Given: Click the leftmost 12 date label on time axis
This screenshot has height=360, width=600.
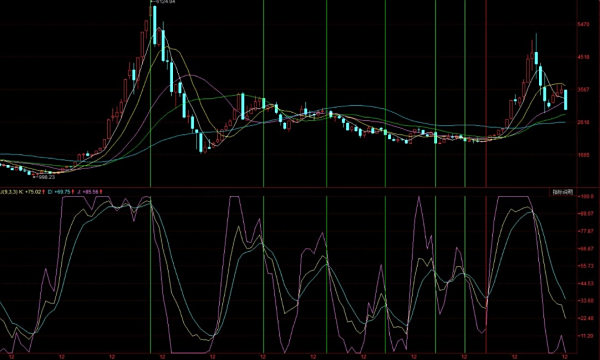Looking at the screenshot, I should (x=11, y=357).
